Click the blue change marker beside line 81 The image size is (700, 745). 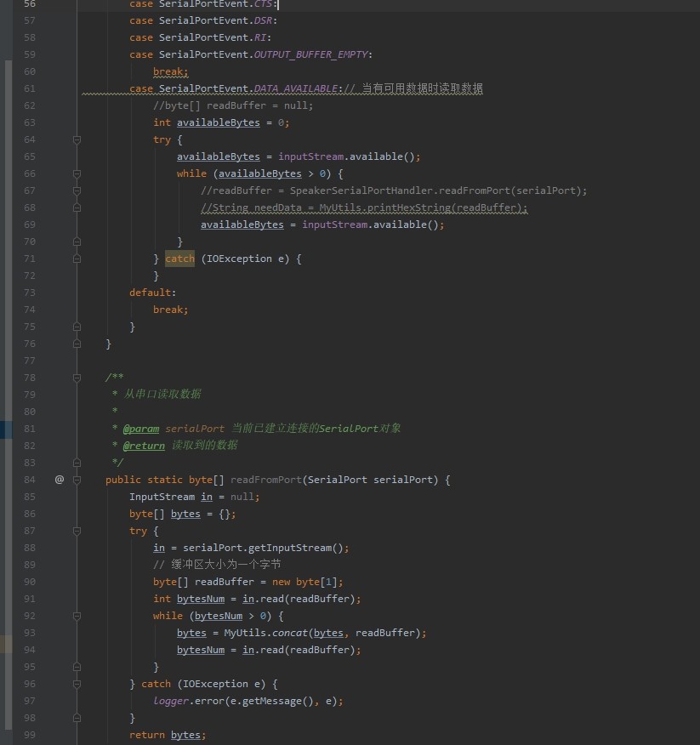click(x=6, y=429)
